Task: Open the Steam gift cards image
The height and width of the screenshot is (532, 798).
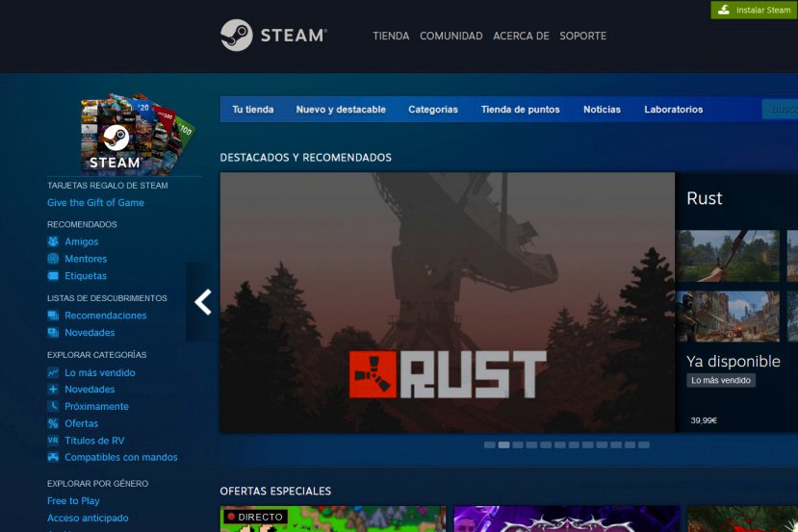Action: click(138, 134)
